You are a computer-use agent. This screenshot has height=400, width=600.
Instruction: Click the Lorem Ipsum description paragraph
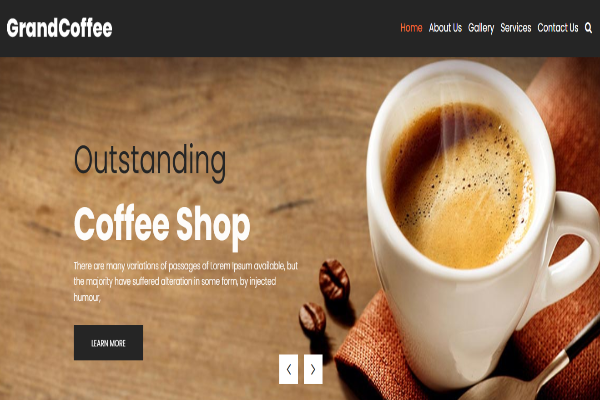[186, 281]
